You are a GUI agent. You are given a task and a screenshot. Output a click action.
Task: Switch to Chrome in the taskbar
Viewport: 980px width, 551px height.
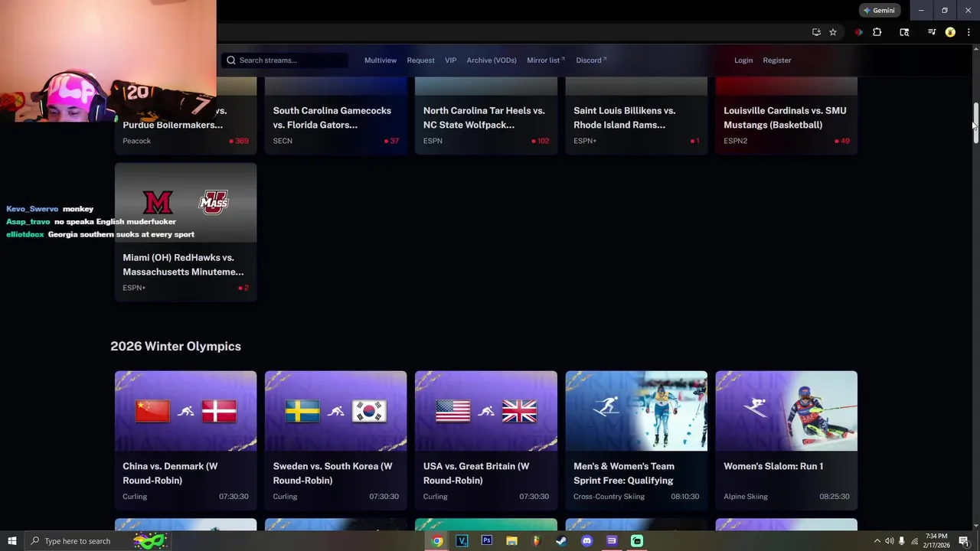click(x=436, y=541)
